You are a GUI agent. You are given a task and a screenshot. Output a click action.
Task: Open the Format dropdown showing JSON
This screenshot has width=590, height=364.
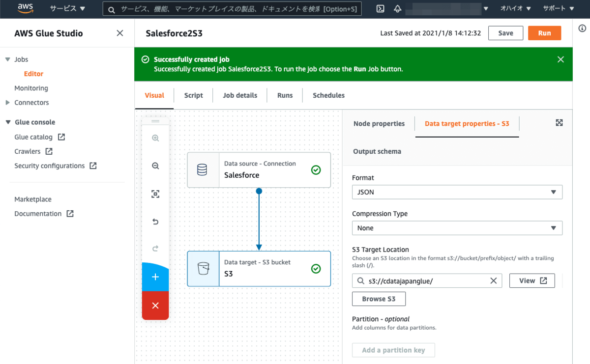point(457,192)
